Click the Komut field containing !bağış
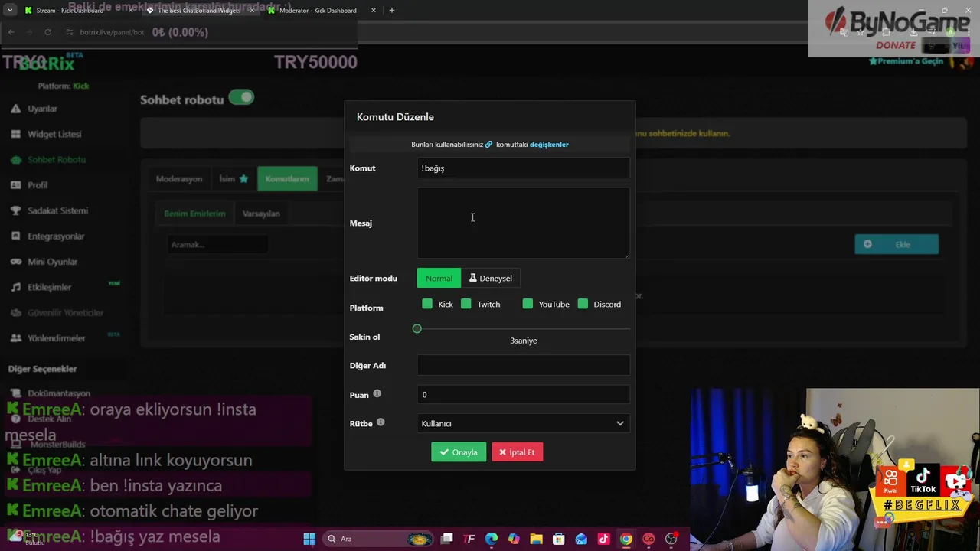 pyautogui.click(x=524, y=168)
